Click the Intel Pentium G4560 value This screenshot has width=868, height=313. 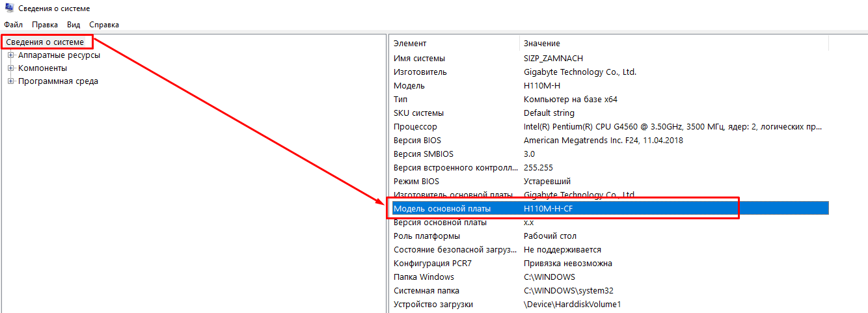673,127
